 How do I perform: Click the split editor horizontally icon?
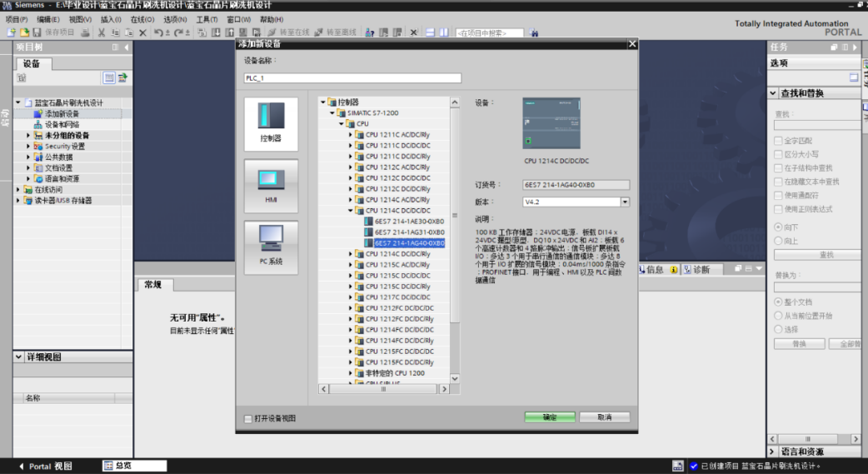click(430, 32)
